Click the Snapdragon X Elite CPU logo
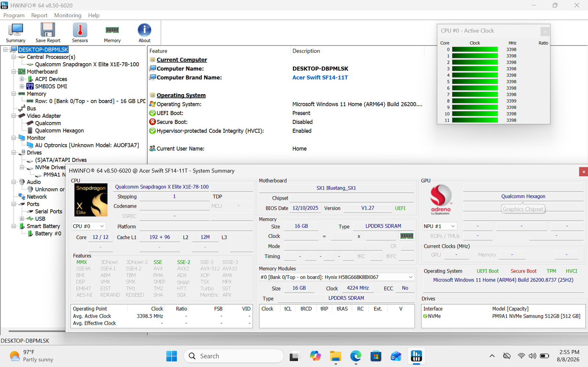This screenshot has width=588, height=367. [91, 200]
